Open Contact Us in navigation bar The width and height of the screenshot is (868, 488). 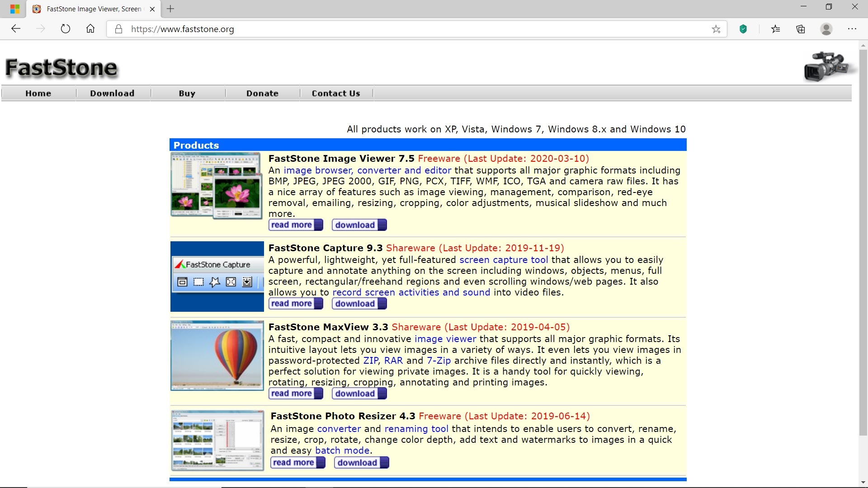coord(335,94)
